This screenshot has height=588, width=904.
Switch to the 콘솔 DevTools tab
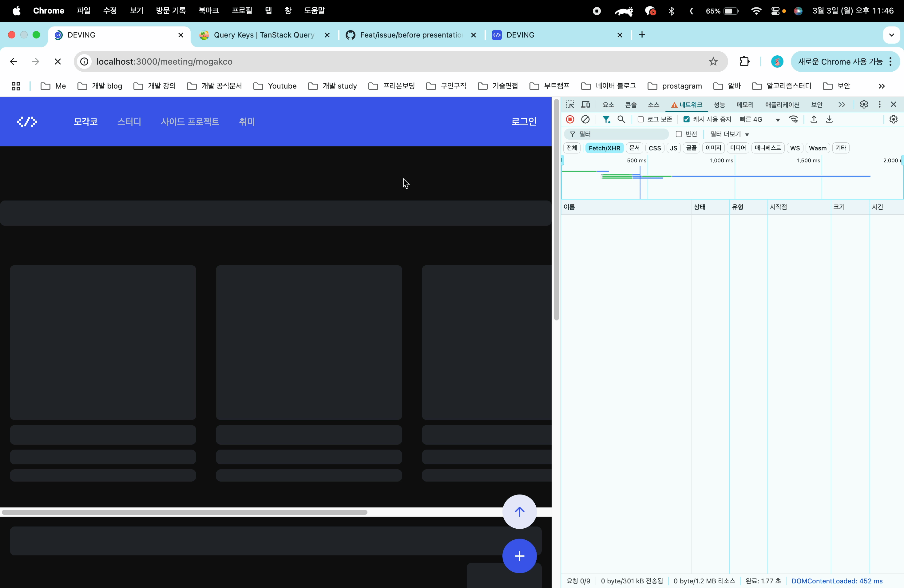tap(631, 105)
